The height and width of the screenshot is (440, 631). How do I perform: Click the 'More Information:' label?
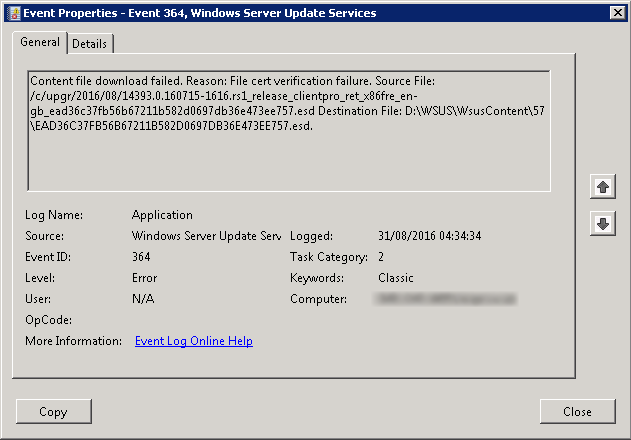[x=73, y=341]
